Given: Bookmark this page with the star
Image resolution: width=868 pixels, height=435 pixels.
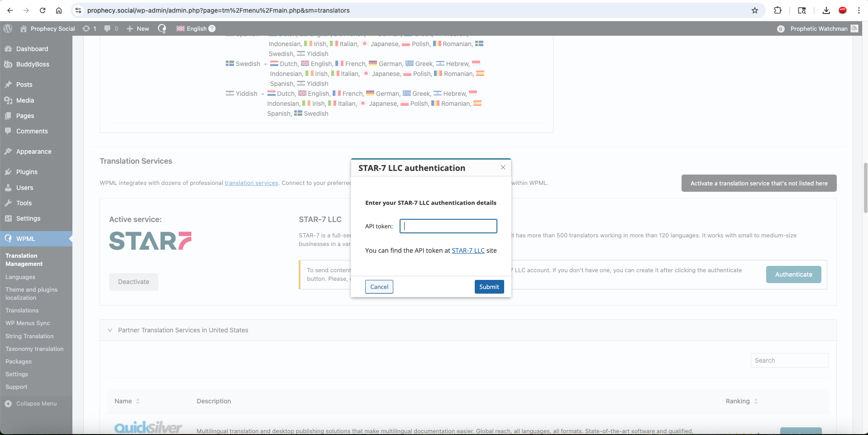Looking at the screenshot, I should [x=755, y=10].
